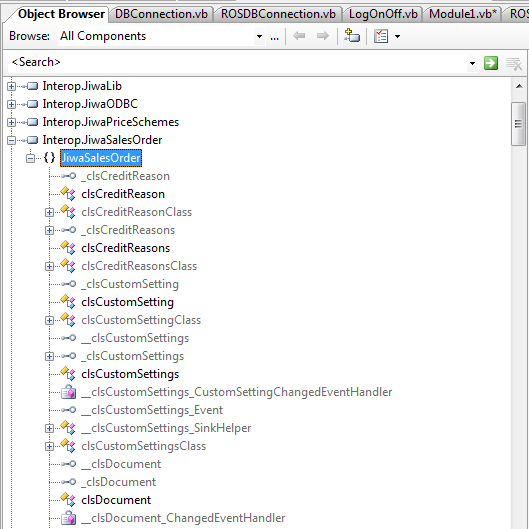Switch to the DBConnection.vb tab
The image size is (529, 529).
point(161,14)
